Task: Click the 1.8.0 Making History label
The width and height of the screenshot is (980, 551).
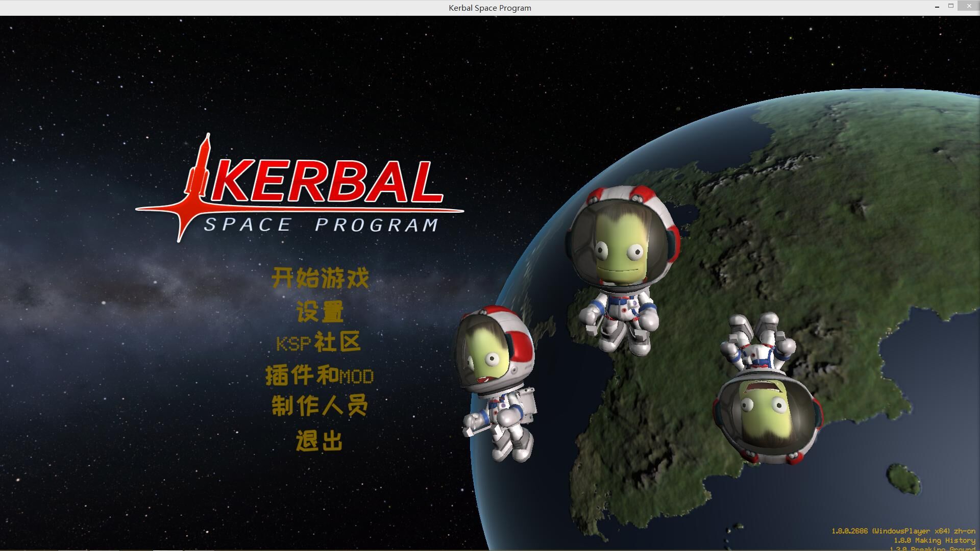Action: pos(934,540)
